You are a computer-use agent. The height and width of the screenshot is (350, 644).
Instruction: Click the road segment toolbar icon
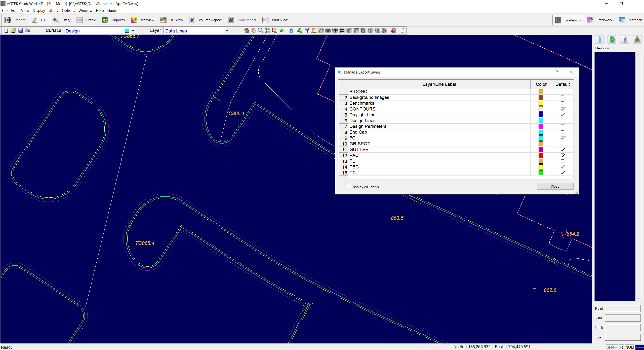[x=321, y=31]
